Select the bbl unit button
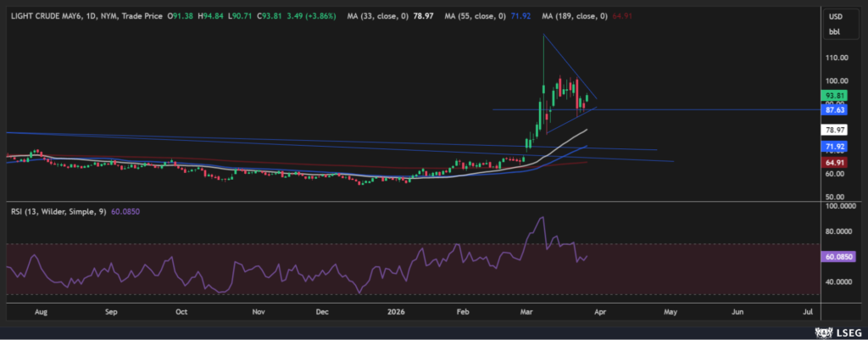Screen dimensions: 868x340 (834, 32)
